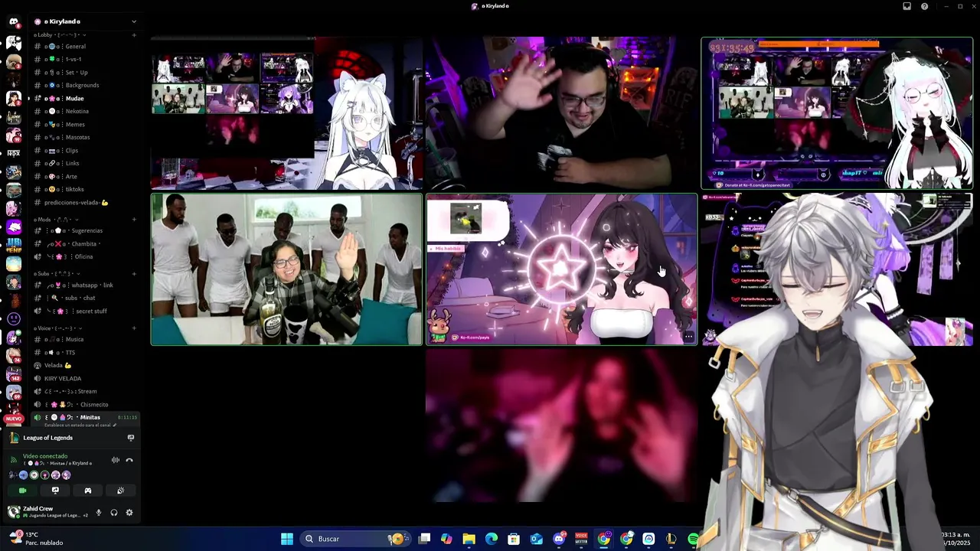Join the KIRY VELADA voice channel

[85, 378]
